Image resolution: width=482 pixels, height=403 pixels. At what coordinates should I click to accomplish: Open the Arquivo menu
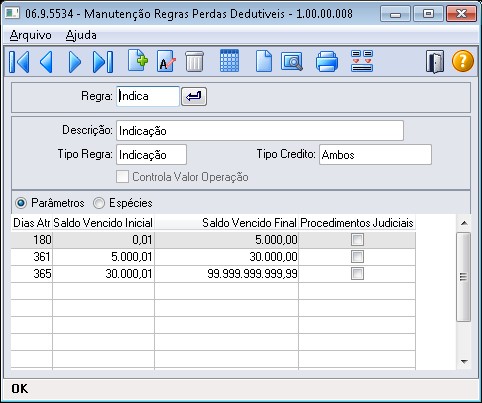point(30,35)
